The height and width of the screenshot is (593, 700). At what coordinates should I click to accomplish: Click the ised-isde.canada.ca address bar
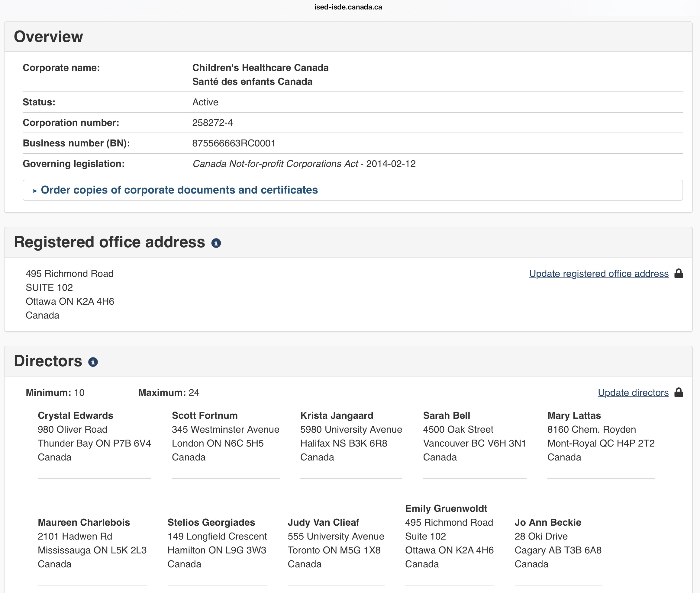[x=348, y=7]
